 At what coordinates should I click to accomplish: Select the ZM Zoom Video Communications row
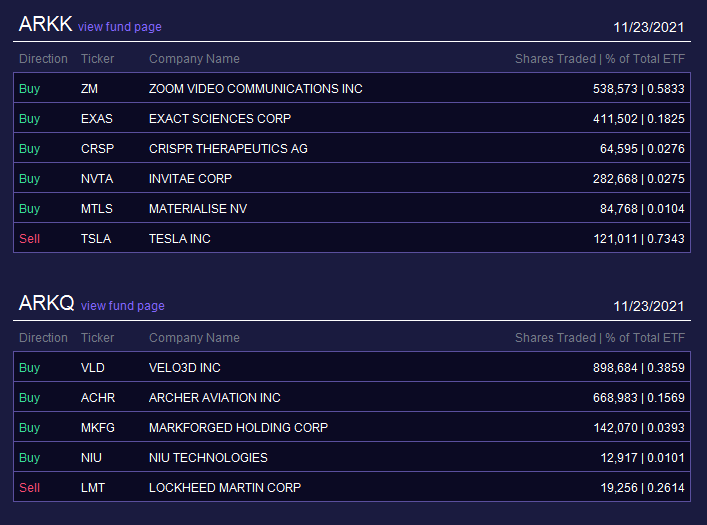point(352,88)
